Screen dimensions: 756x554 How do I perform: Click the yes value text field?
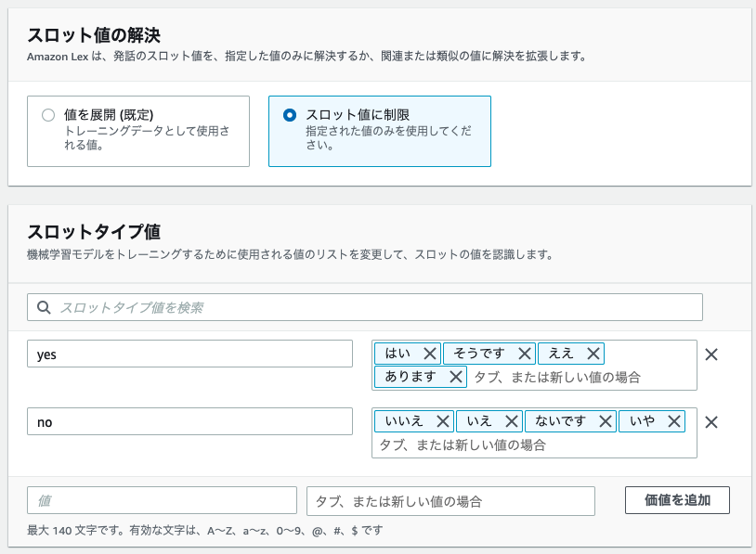[189, 354]
